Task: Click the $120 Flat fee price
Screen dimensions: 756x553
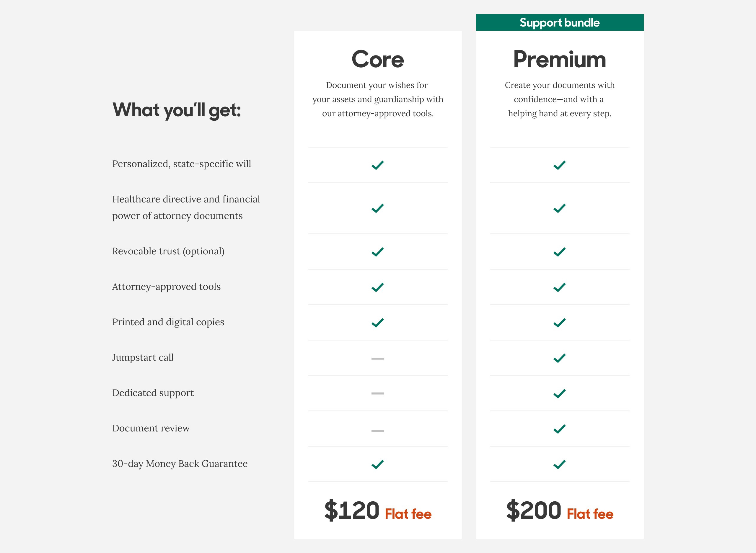Action: pos(377,511)
